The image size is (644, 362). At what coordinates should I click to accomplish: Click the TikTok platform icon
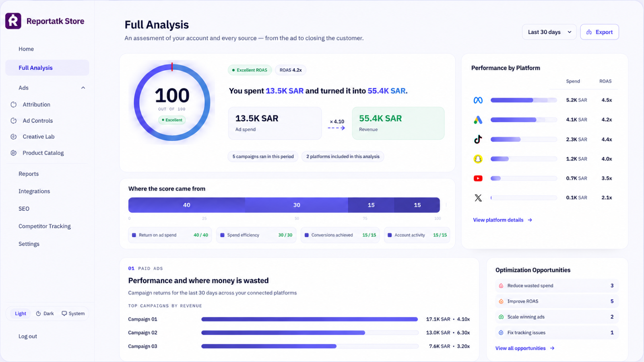point(478,139)
